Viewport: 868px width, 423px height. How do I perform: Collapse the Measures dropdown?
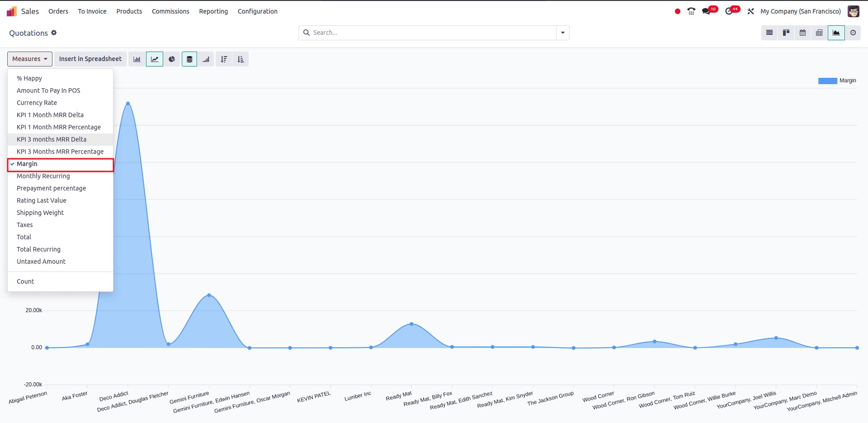pyautogui.click(x=30, y=59)
